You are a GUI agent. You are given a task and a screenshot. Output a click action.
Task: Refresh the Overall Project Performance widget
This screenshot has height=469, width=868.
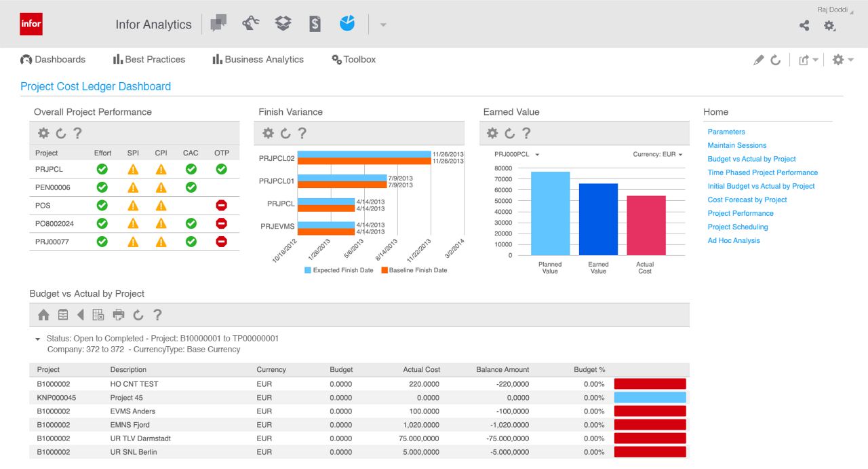[x=60, y=133]
